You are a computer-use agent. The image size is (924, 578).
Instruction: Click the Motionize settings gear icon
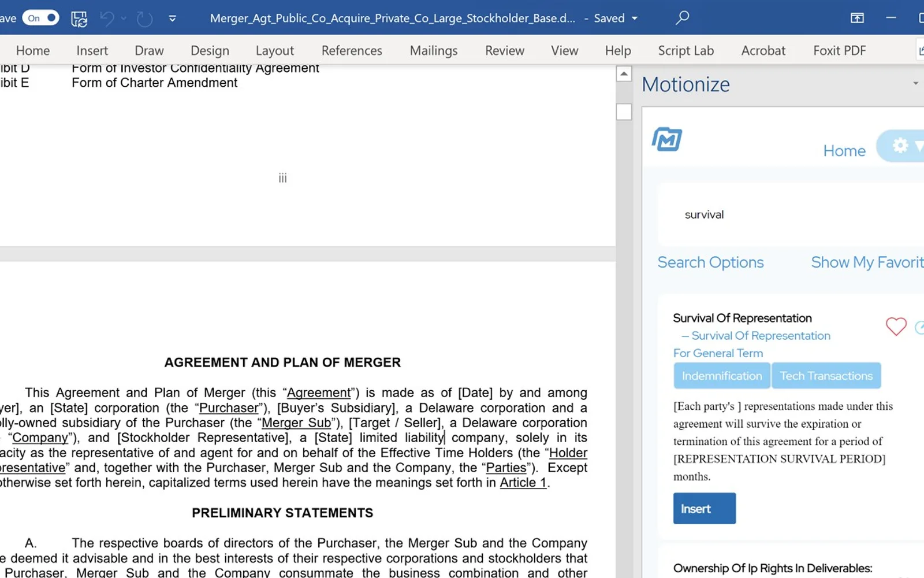pyautogui.click(x=900, y=146)
